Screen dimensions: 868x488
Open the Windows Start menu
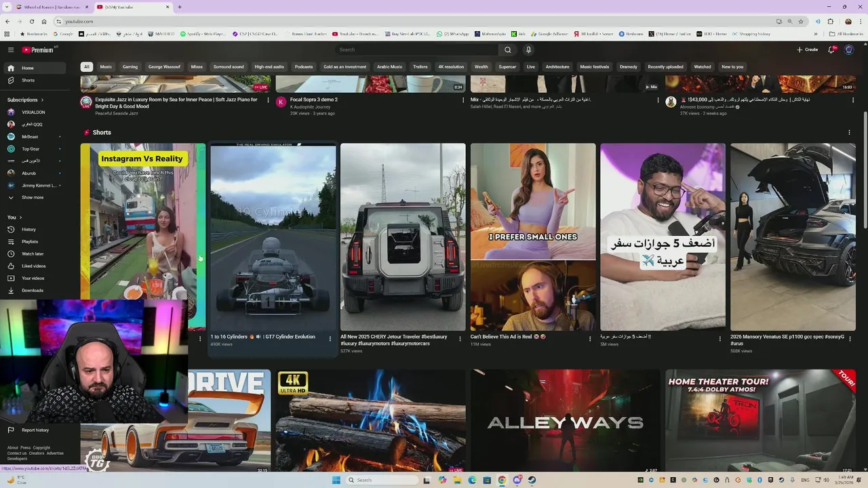(336, 480)
